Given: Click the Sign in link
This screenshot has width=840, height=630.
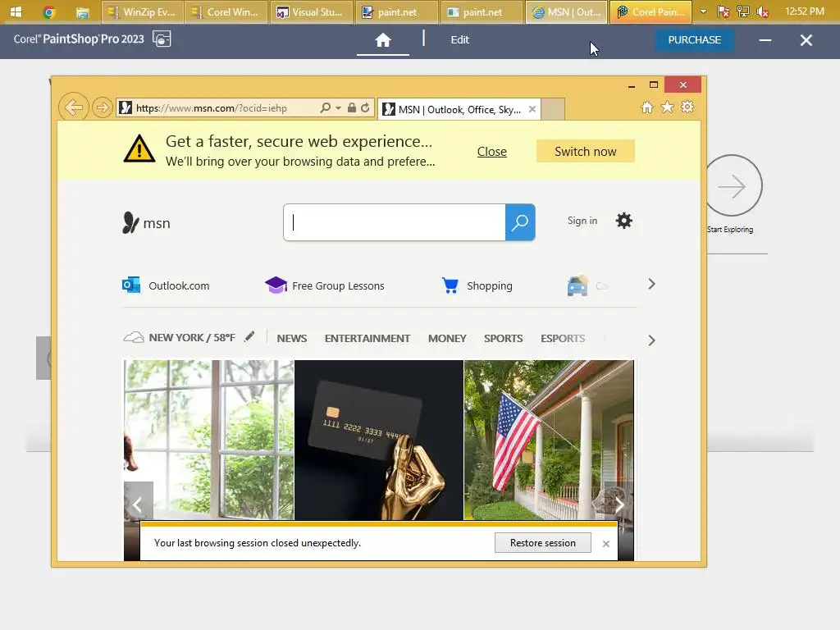Looking at the screenshot, I should 582,221.
